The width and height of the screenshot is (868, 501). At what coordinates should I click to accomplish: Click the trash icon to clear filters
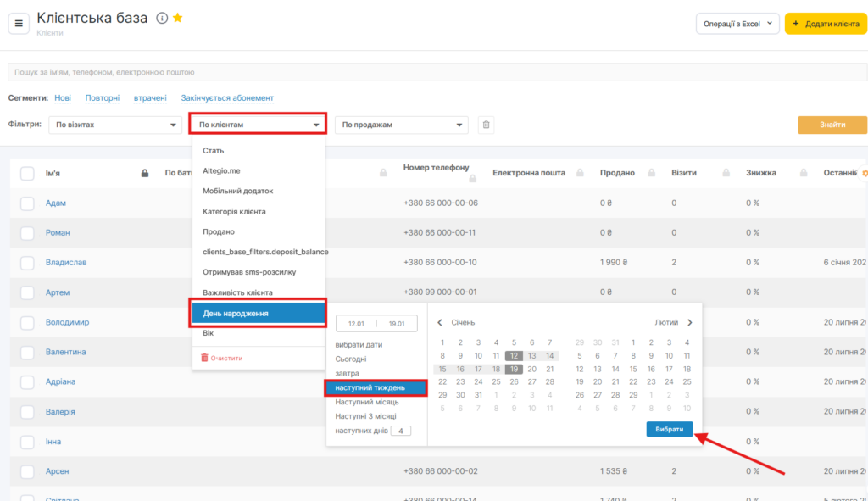(486, 125)
